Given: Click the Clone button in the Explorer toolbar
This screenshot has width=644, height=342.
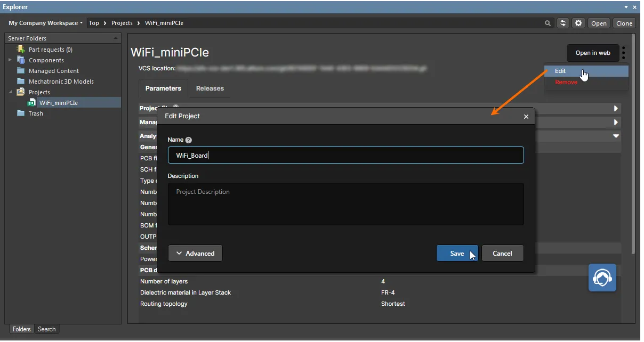Looking at the screenshot, I should coord(624,23).
